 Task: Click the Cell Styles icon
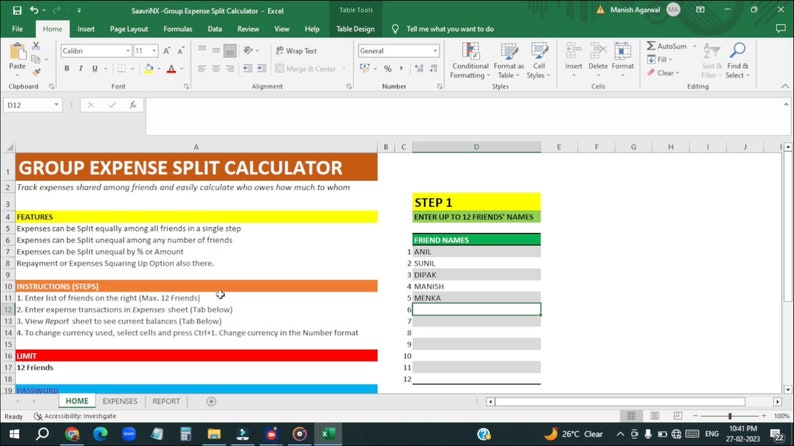click(539, 51)
